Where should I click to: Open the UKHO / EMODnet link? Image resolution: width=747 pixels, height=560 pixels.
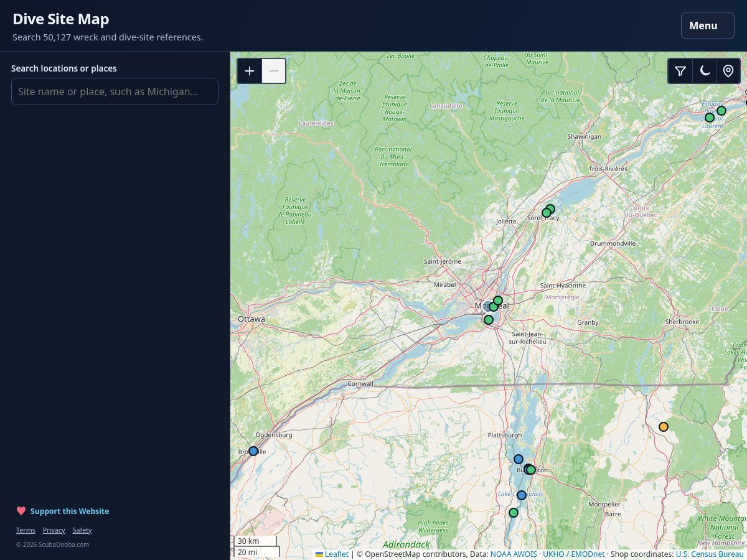click(574, 554)
